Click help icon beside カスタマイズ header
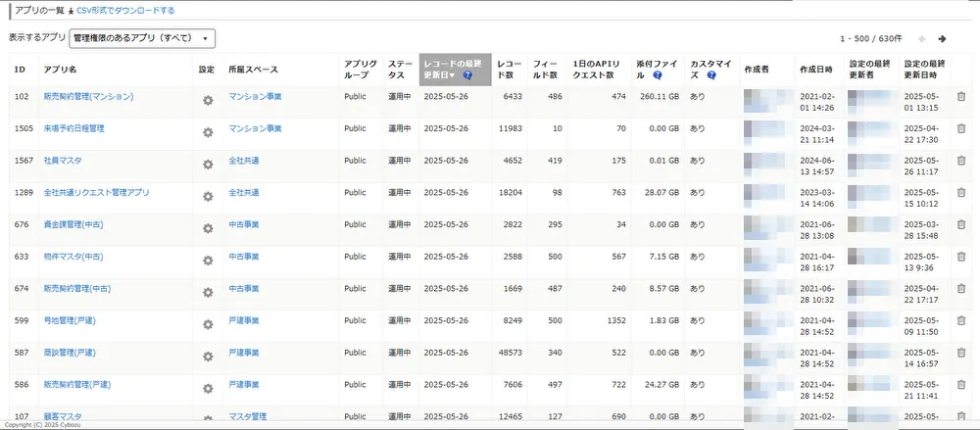Screen dimensions: 980x430 (712, 75)
